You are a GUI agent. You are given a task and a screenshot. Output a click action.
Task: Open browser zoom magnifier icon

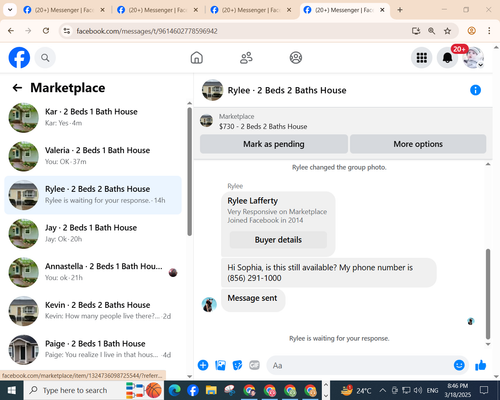coord(431,31)
